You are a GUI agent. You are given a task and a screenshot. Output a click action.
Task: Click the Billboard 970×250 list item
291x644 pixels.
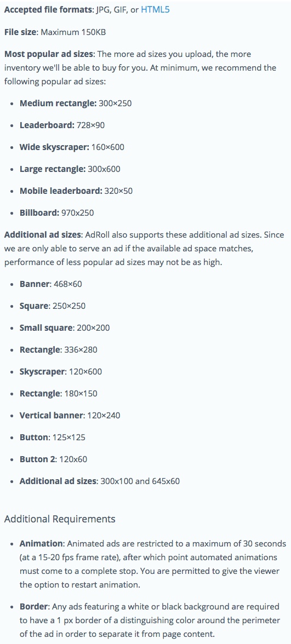[x=57, y=212]
